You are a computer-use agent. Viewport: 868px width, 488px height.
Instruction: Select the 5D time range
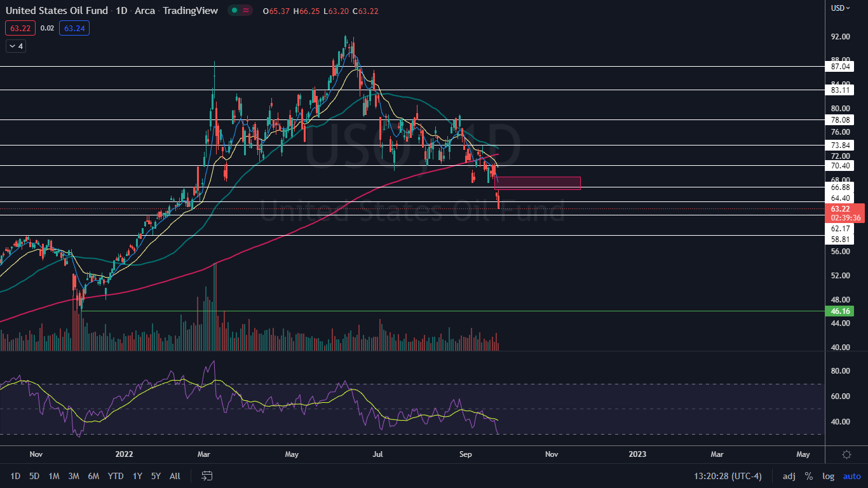tap(34, 476)
